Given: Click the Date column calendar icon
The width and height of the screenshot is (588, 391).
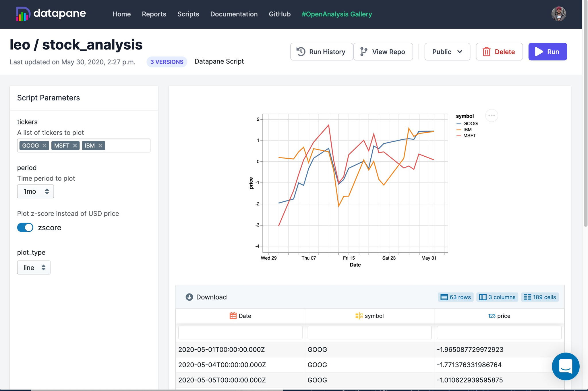Looking at the screenshot, I should [233, 316].
